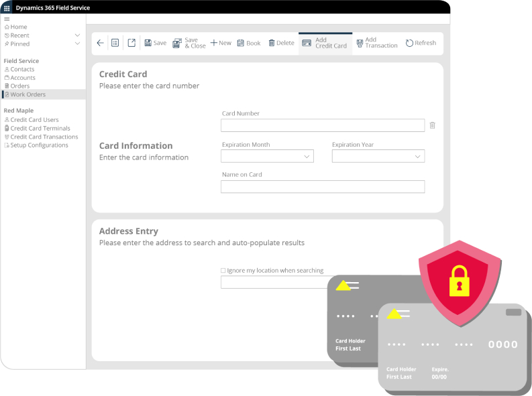The image size is (532, 396).
Task: Click the Contacts person icon
Action: click(7, 70)
